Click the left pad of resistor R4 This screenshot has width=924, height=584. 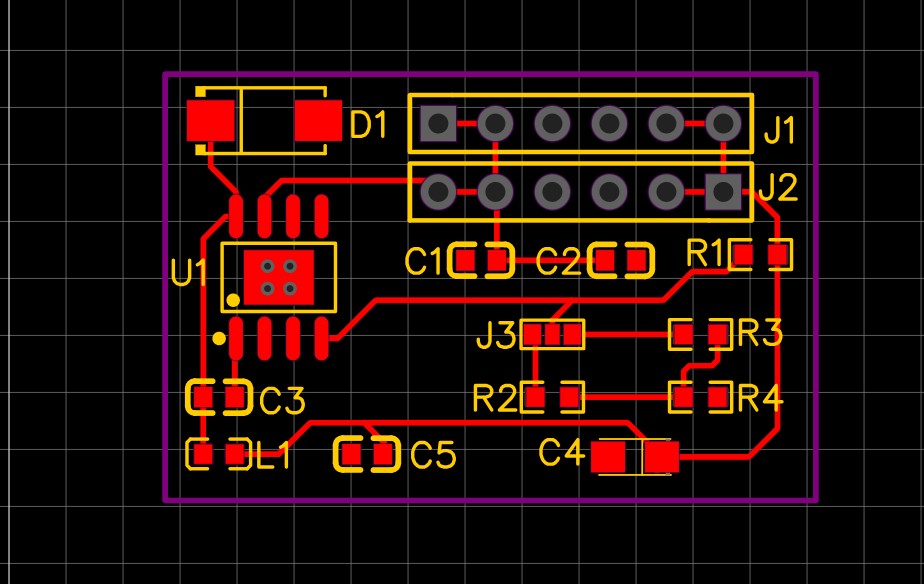coord(684,397)
